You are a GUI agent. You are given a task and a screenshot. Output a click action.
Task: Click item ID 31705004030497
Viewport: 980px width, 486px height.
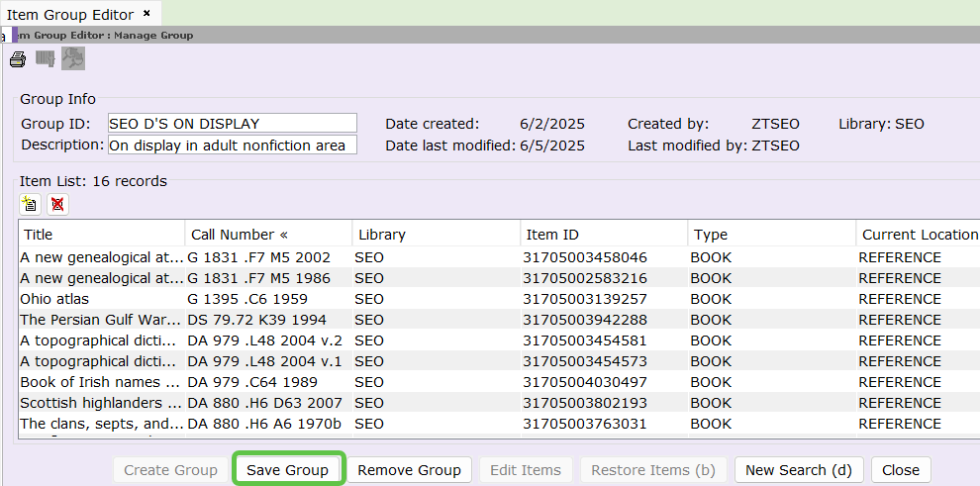coord(585,382)
